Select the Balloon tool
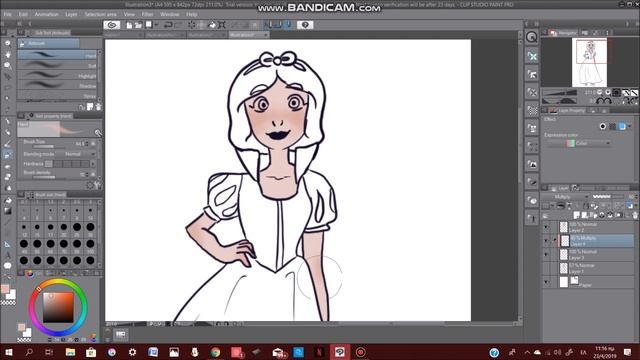This screenshot has width=640, height=360. pyautogui.click(x=8, y=266)
